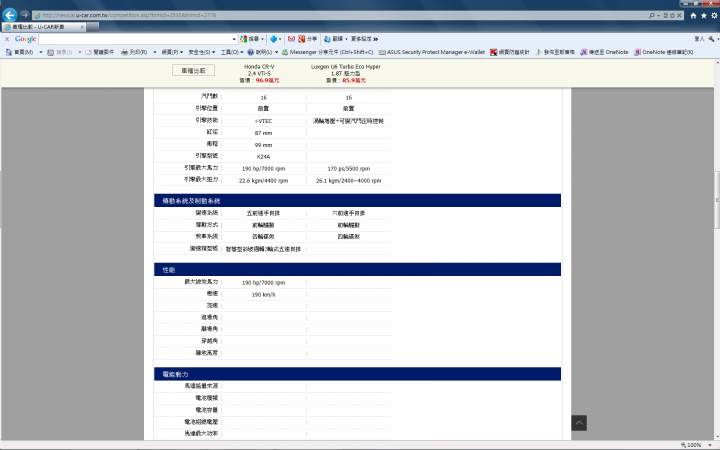
Task: Click the address bar URL field
Action: click(x=340, y=15)
